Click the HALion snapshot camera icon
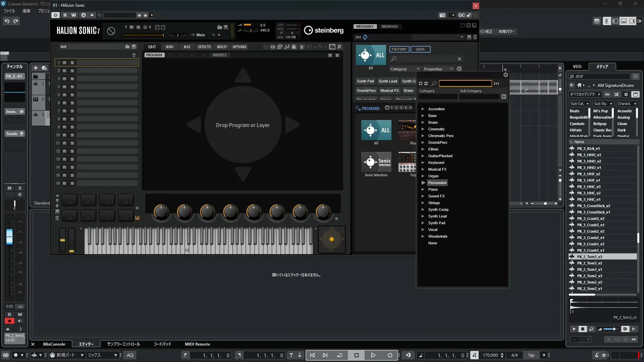The width and height of the screenshot is (644, 362). click(x=442, y=15)
